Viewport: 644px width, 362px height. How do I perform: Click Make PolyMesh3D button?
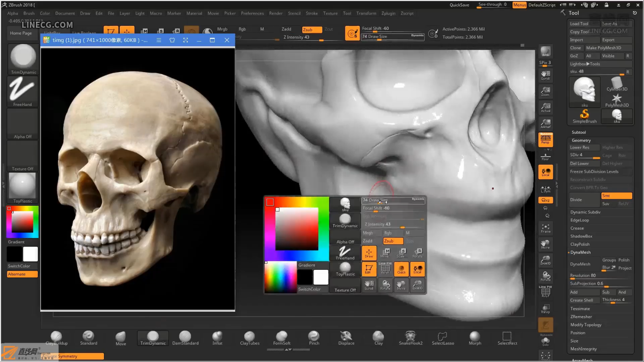(608, 48)
